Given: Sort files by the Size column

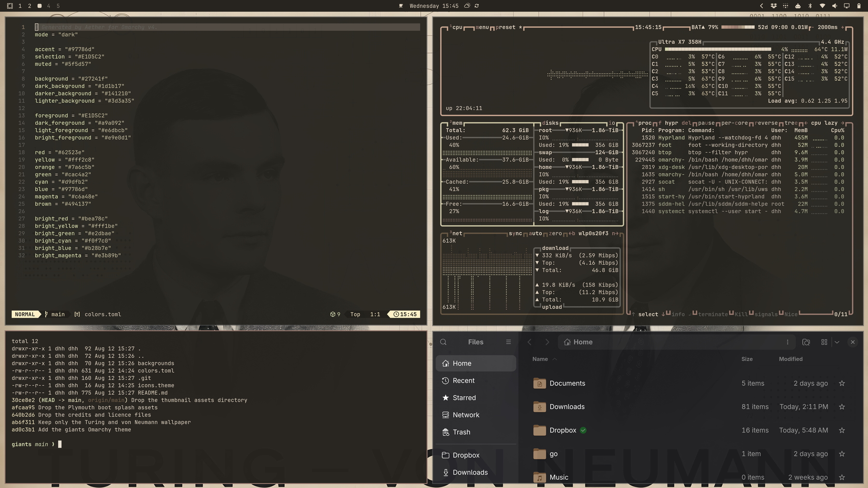Looking at the screenshot, I should point(747,359).
